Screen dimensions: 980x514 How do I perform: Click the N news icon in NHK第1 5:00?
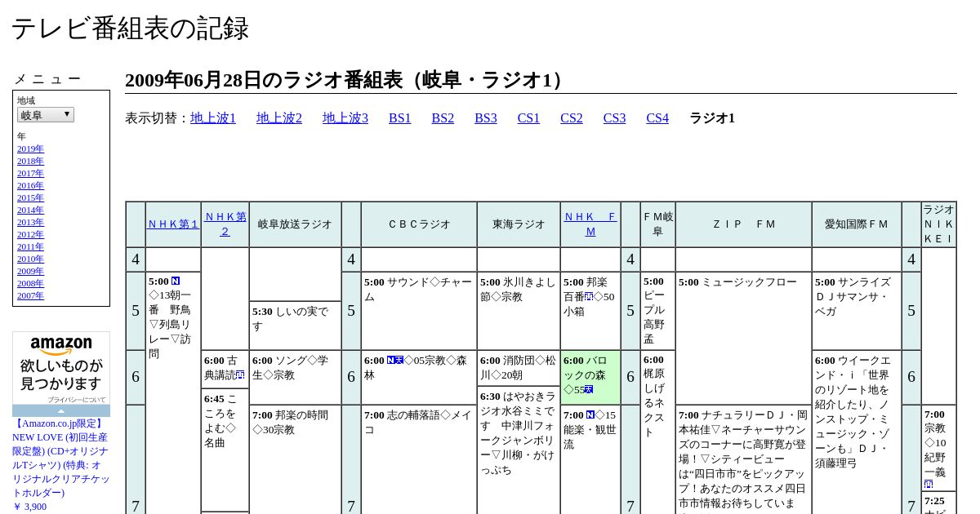[x=176, y=281]
